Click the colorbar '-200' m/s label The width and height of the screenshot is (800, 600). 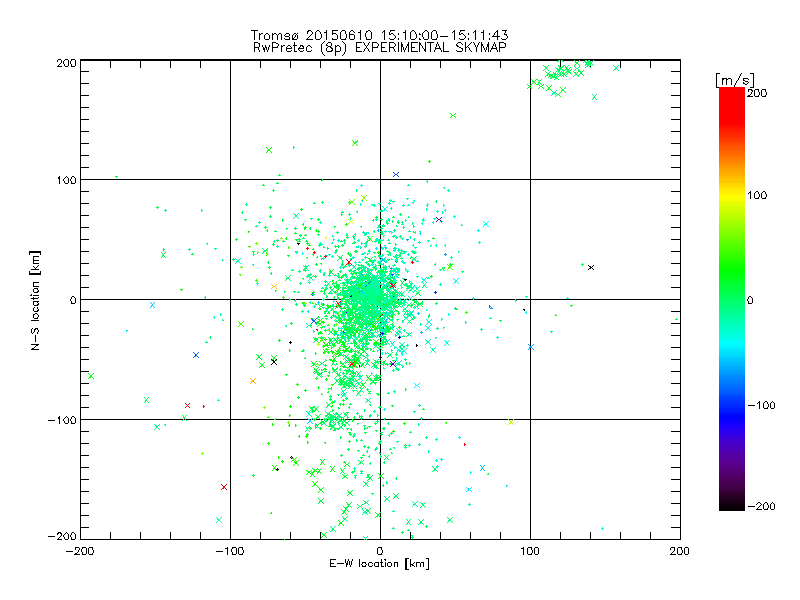click(x=761, y=506)
